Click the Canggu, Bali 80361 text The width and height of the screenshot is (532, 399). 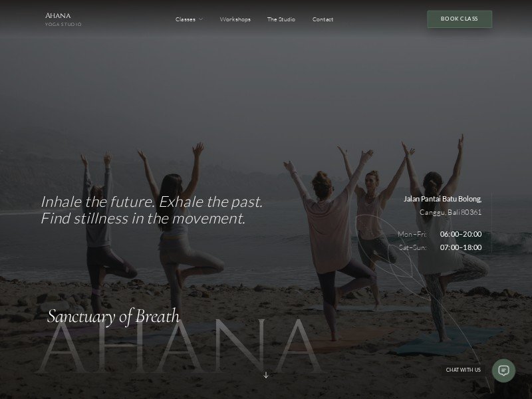(x=451, y=212)
